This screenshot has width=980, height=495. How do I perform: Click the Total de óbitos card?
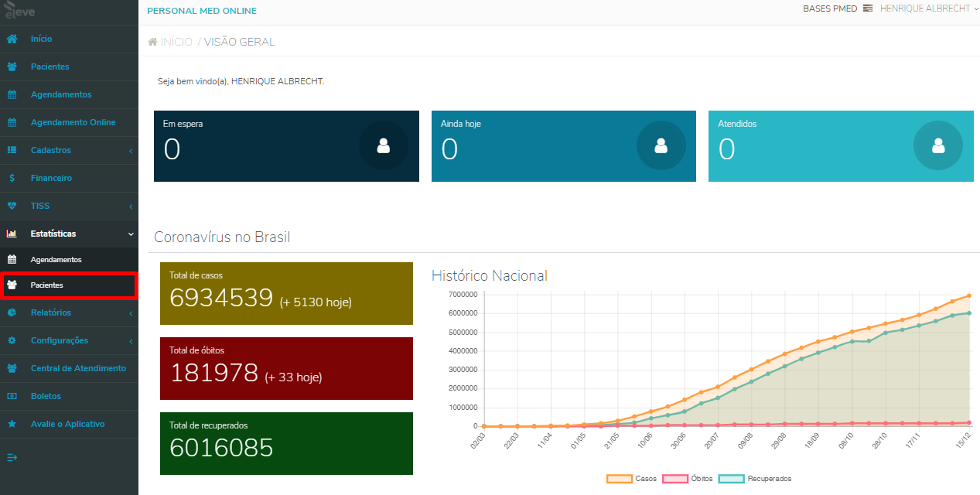286,368
